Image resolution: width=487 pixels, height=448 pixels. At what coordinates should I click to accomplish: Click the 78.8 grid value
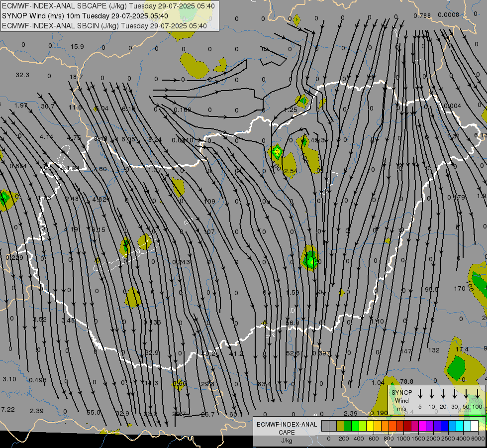pyautogui.click(x=407, y=381)
